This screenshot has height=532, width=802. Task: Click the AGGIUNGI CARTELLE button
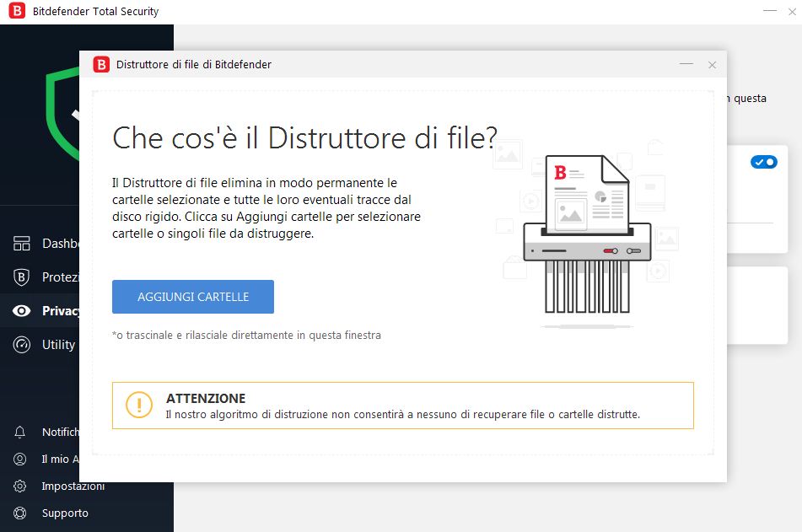tap(193, 297)
